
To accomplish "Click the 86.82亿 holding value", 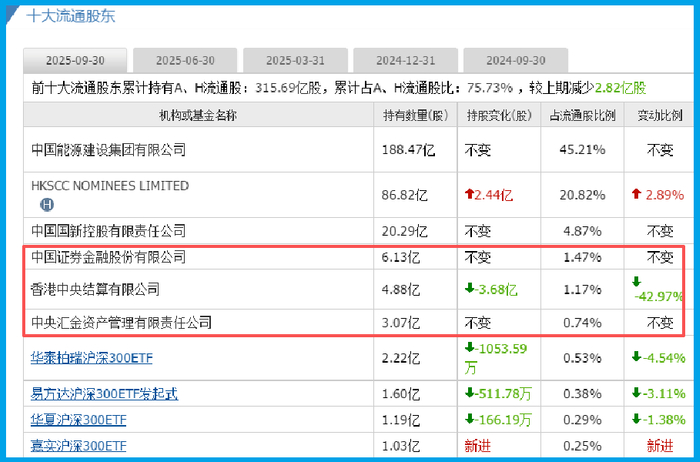I will pyautogui.click(x=404, y=195).
